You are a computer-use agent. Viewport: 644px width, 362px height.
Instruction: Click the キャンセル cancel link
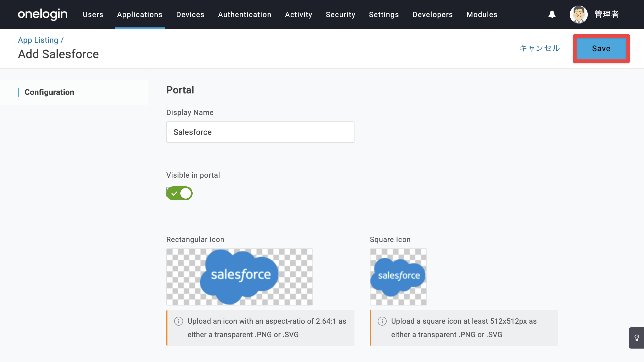click(x=540, y=48)
